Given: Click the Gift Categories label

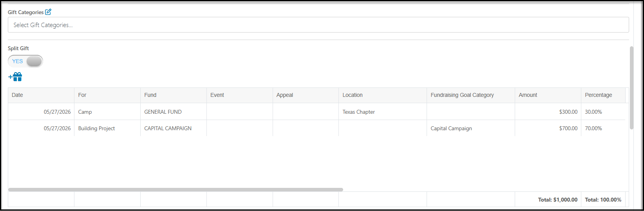Looking at the screenshot, I should tap(25, 12).
